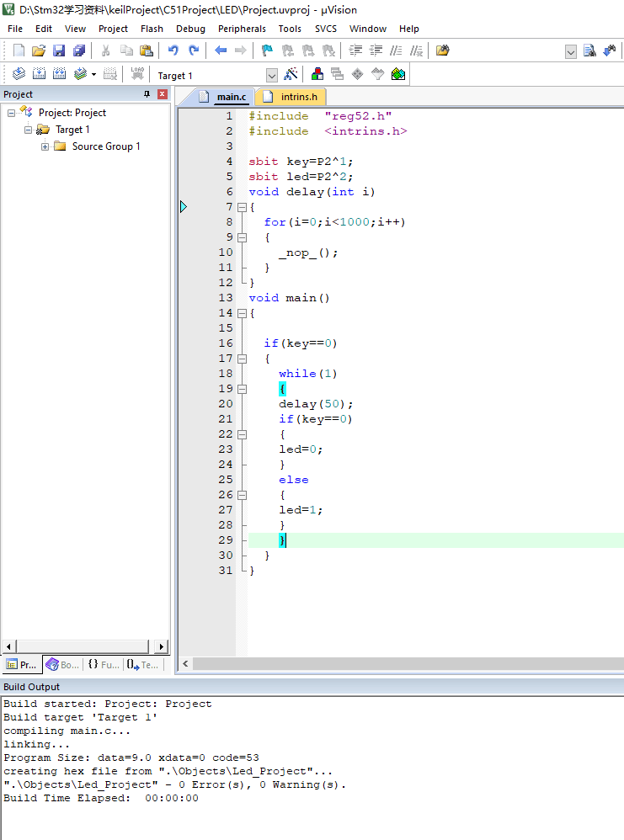Collapse code block at line 7

(x=243, y=207)
